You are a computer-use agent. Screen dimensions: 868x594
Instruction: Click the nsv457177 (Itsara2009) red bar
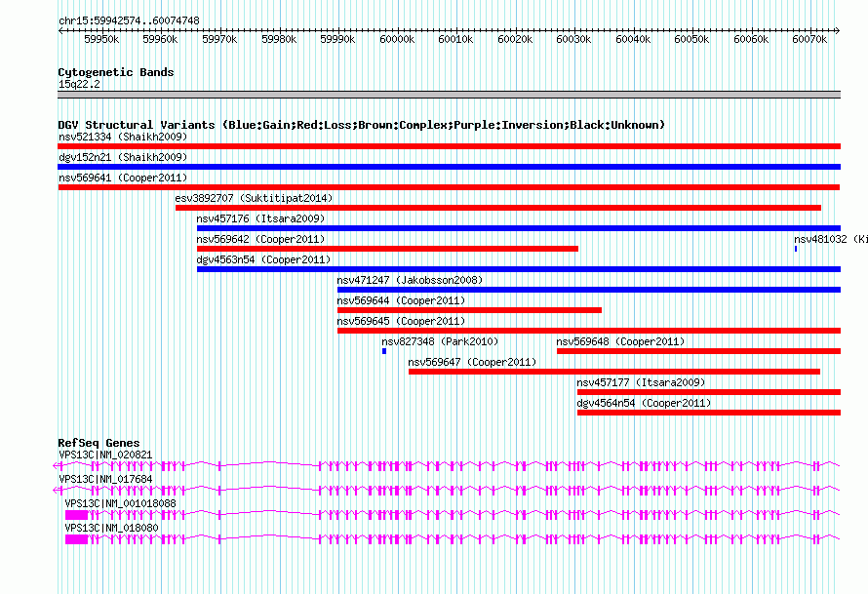coord(709,392)
